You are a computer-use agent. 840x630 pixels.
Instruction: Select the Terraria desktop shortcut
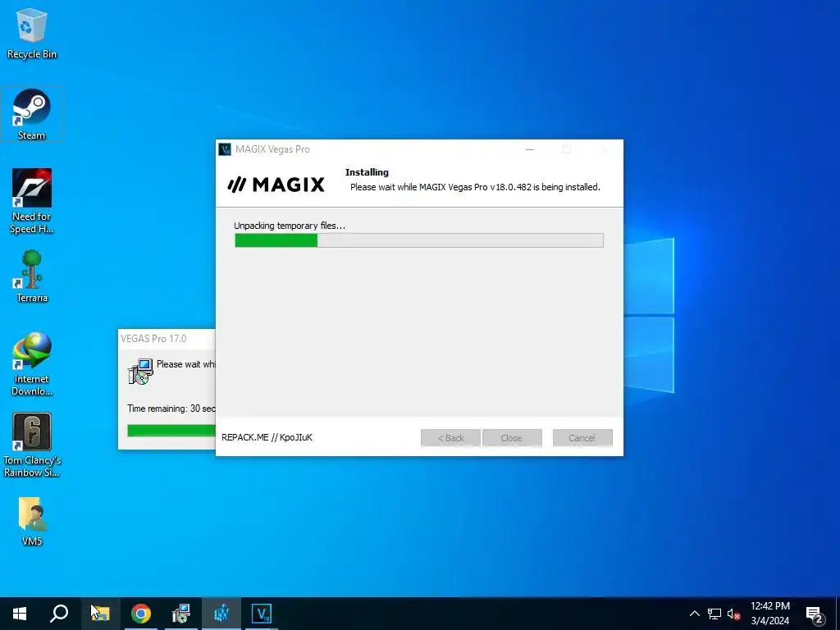point(32,276)
